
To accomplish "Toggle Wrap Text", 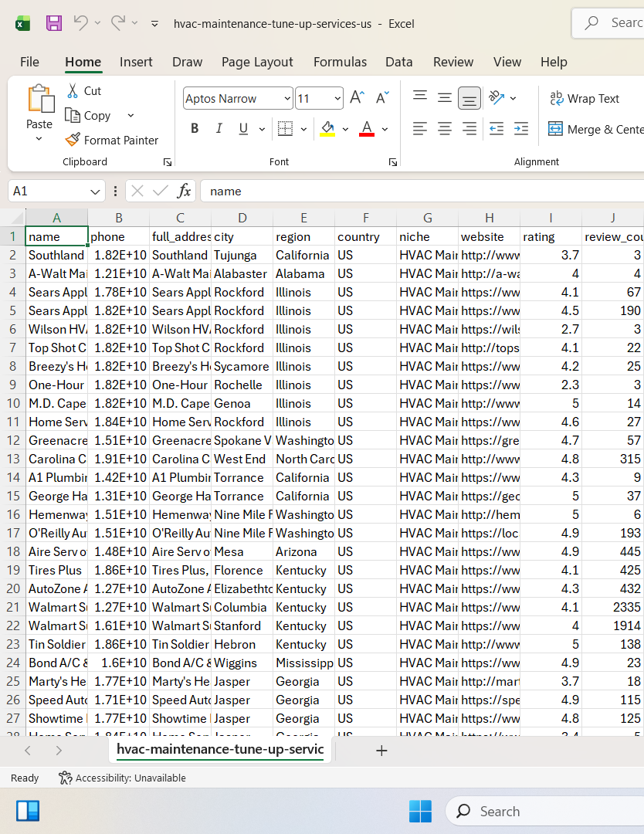I will click(x=585, y=98).
